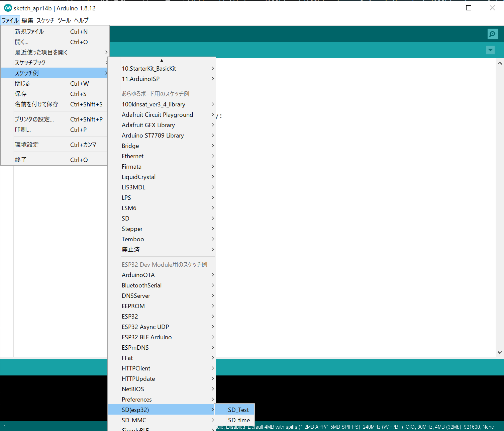This screenshot has height=431, width=504.
Task: Open the Serial Monitor magnifier icon
Action: click(492, 34)
